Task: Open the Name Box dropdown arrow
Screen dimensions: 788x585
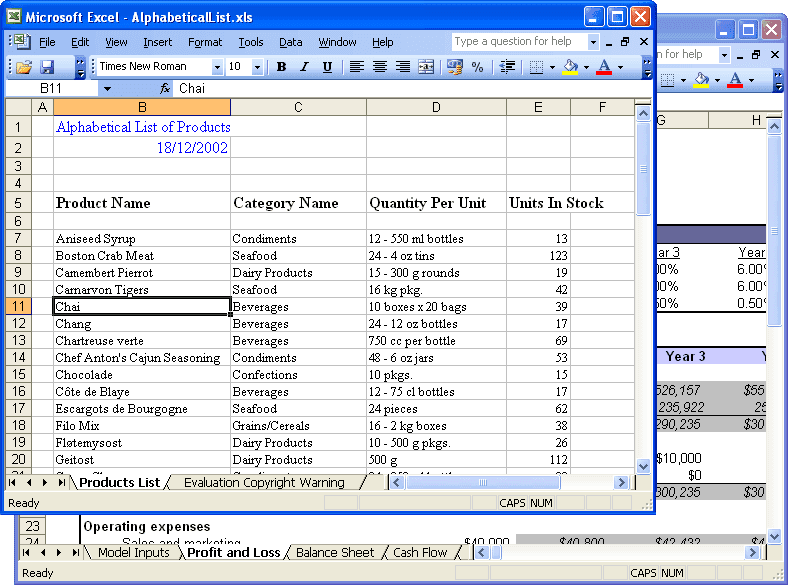Action: [x=108, y=89]
